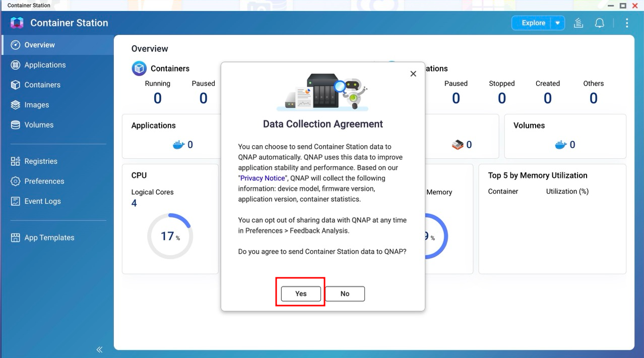
Task: Expand the Explore dropdown arrow
Action: click(557, 23)
